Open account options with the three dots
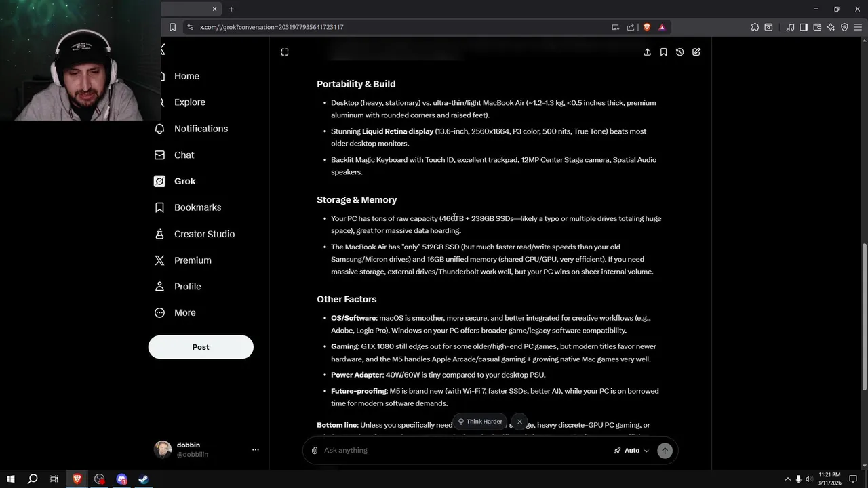The height and width of the screenshot is (488, 868). 256,449
